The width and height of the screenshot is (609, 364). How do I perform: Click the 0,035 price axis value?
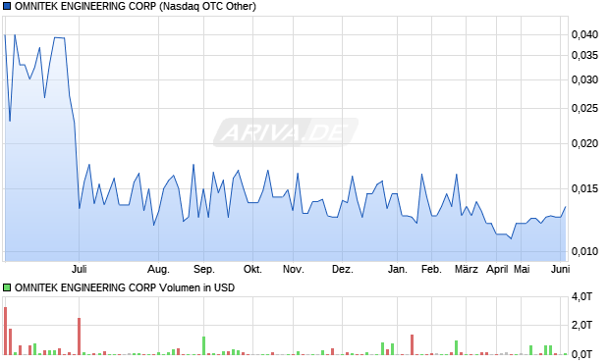584,56
